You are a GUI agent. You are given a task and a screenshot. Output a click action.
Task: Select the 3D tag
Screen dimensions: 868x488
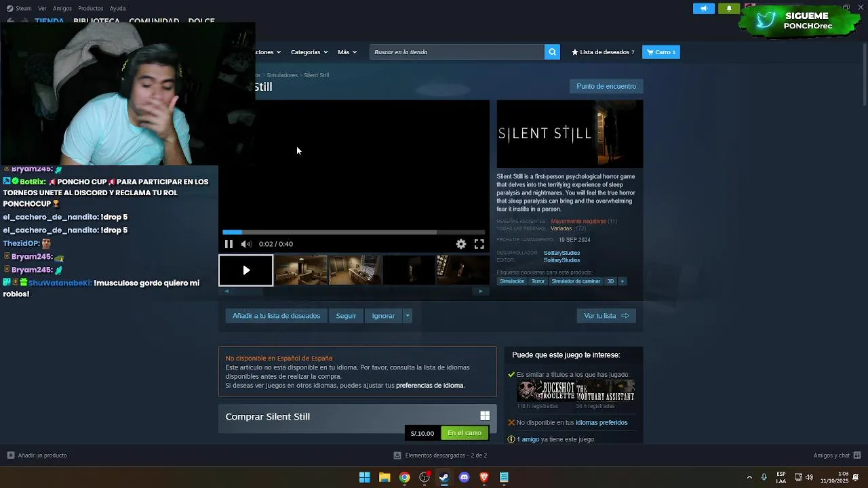pyautogui.click(x=610, y=281)
